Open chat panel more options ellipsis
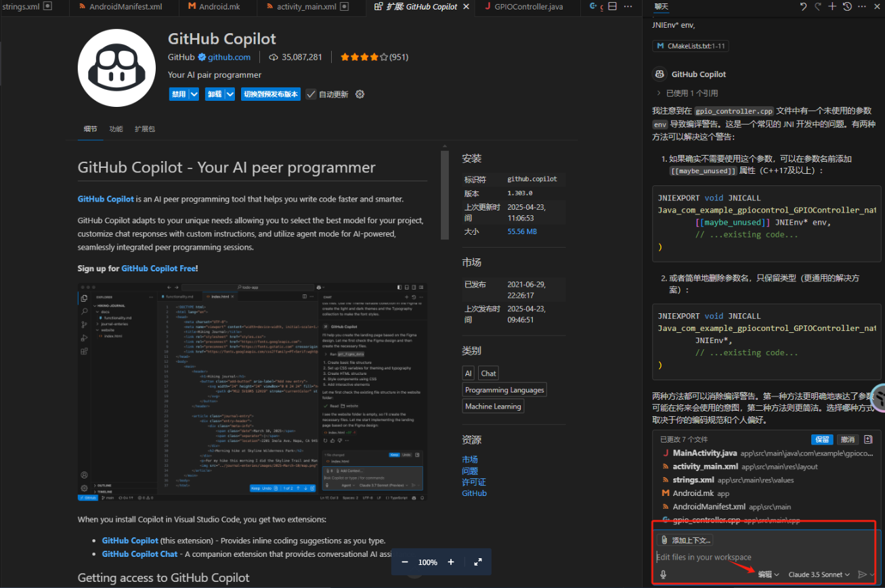This screenshot has height=588, width=885. [x=862, y=7]
